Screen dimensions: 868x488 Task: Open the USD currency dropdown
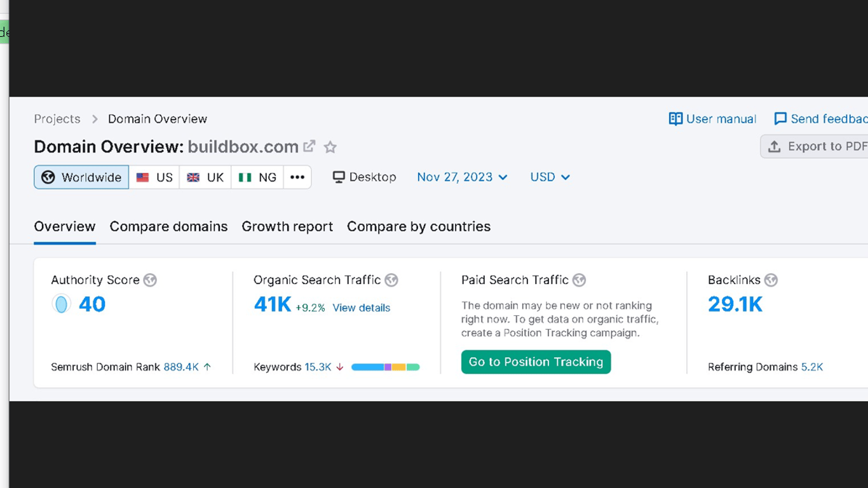click(550, 177)
